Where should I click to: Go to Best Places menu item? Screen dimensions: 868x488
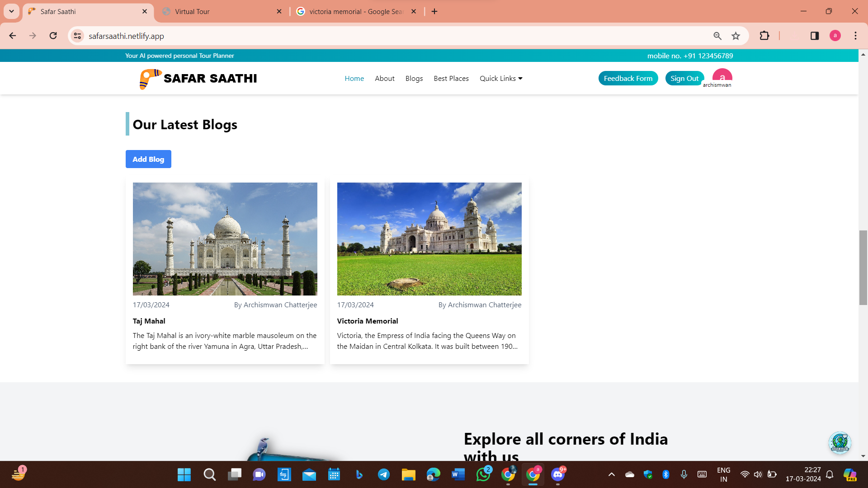[451, 79]
